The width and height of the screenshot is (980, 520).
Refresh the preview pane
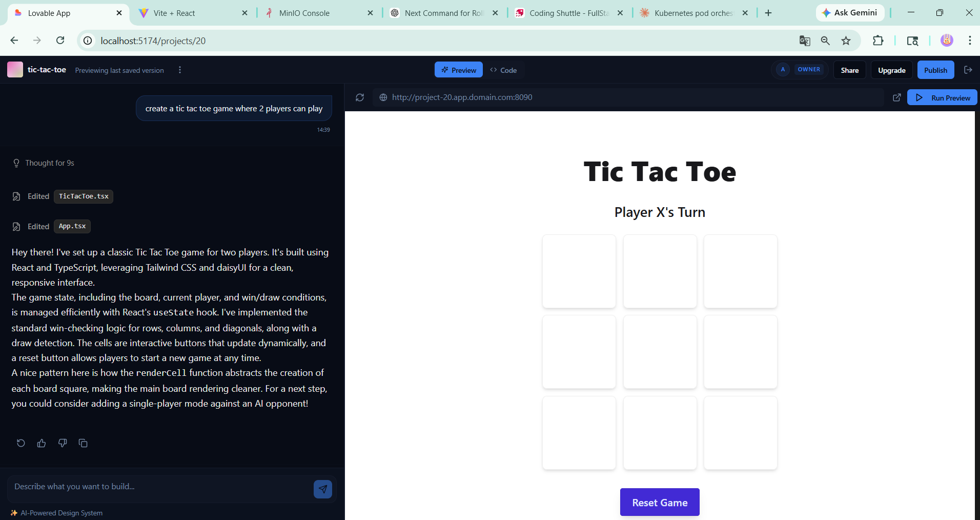[x=360, y=97]
